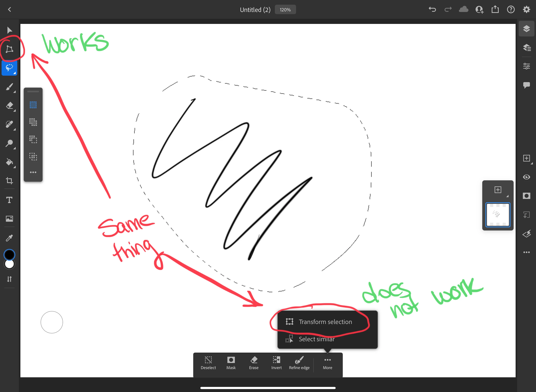Open the Place Image tool
The width and height of the screenshot is (536, 392).
(9, 219)
